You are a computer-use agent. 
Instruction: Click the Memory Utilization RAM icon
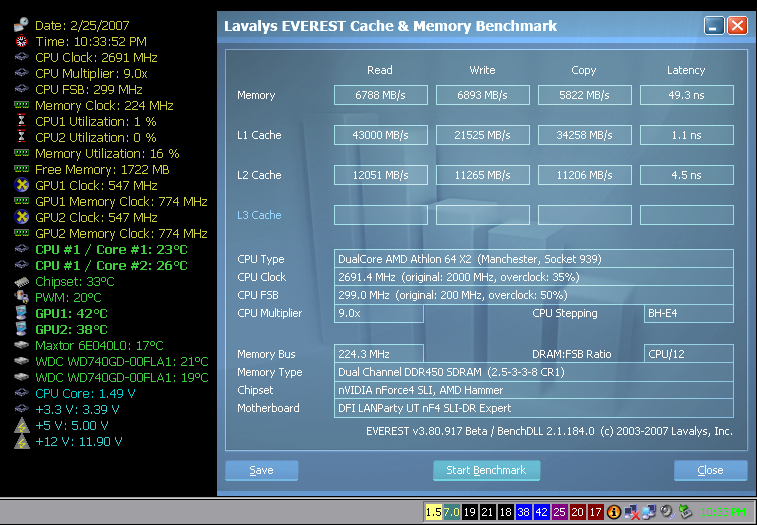click(21, 153)
